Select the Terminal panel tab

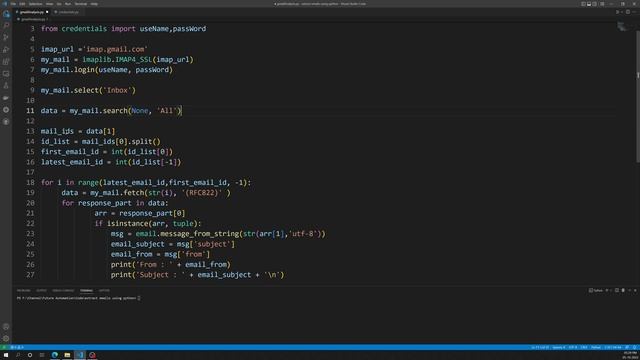[86, 291]
